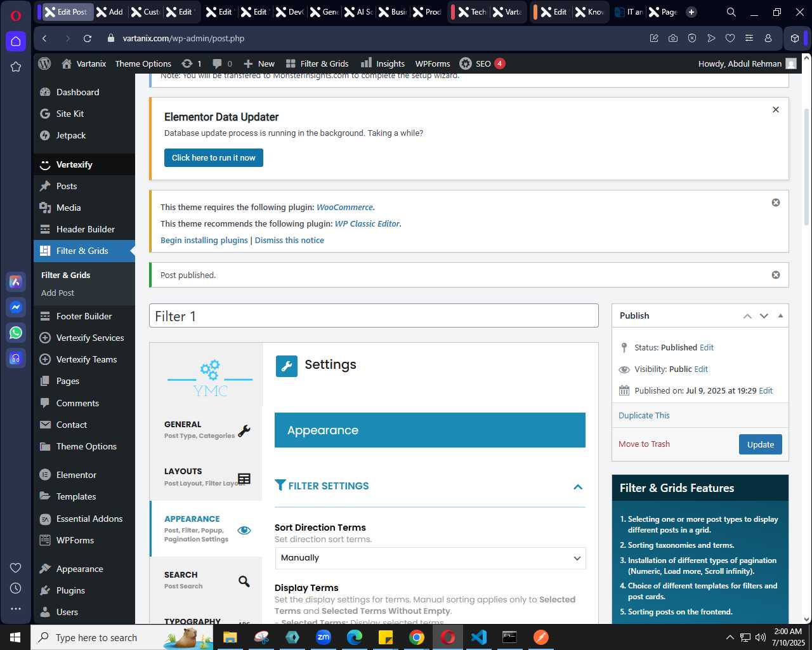812x650 pixels.
Task: Open Easy Setup settings icon
Action: tap(749, 39)
